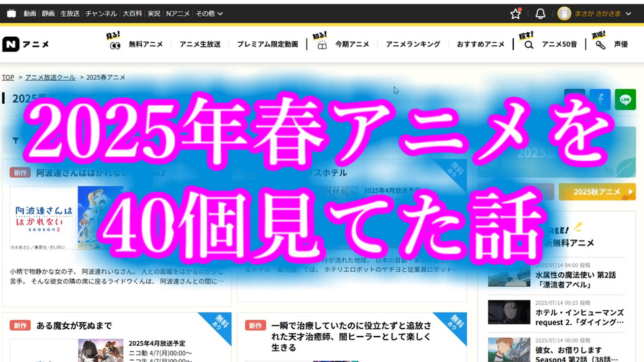
Task: Click 新作 badge on 阿波連さん card
Action: tap(20, 173)
